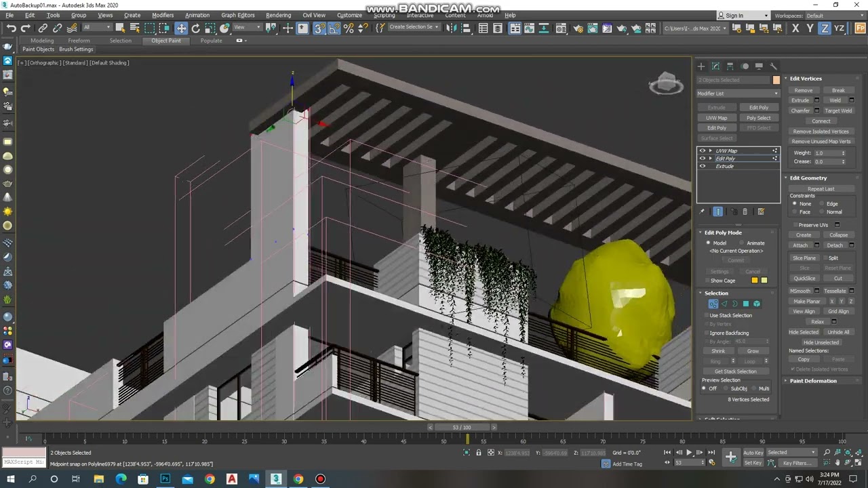Click the Hide Unselected button
The image size is (868, 488).
[821, 342]
